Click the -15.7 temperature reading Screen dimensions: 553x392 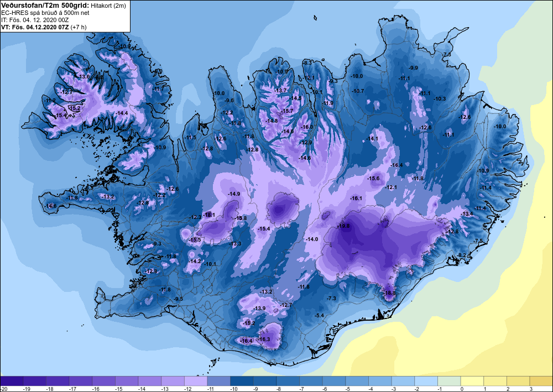pos(287,111)
